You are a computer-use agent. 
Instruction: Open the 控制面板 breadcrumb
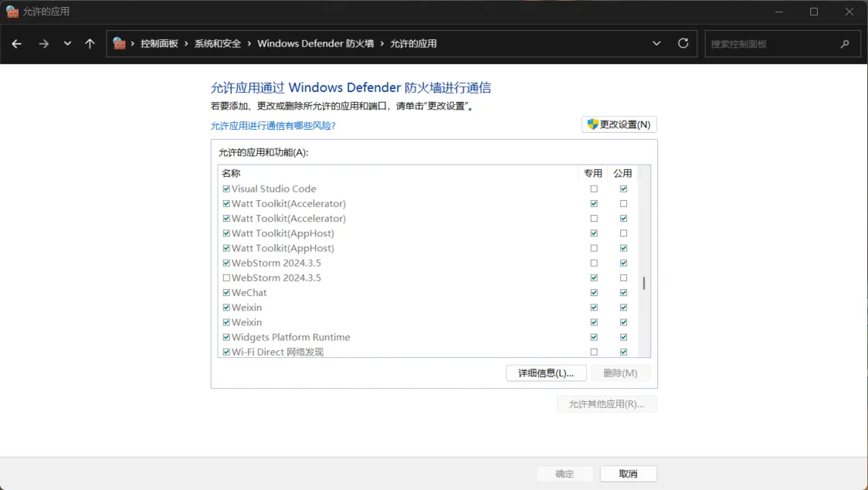coord(159,44)
